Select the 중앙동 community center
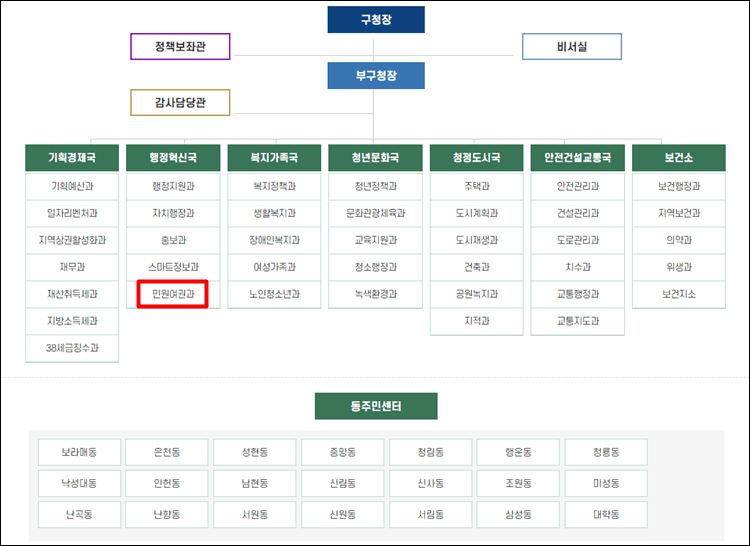This screenshot has width=750, height=546. (x=342, y=452)
